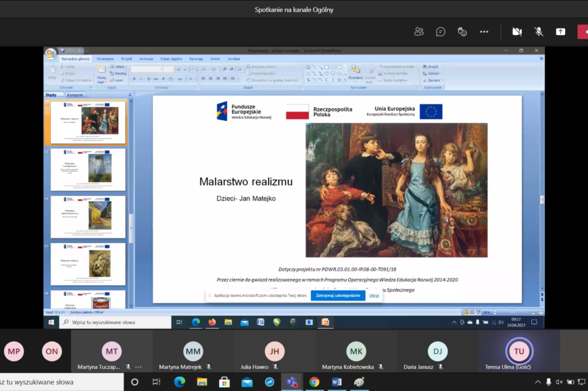Screen dimensions: 588x391
Task: Open the Wstawianie ribbon tab
Action: [x=105, y=59]
